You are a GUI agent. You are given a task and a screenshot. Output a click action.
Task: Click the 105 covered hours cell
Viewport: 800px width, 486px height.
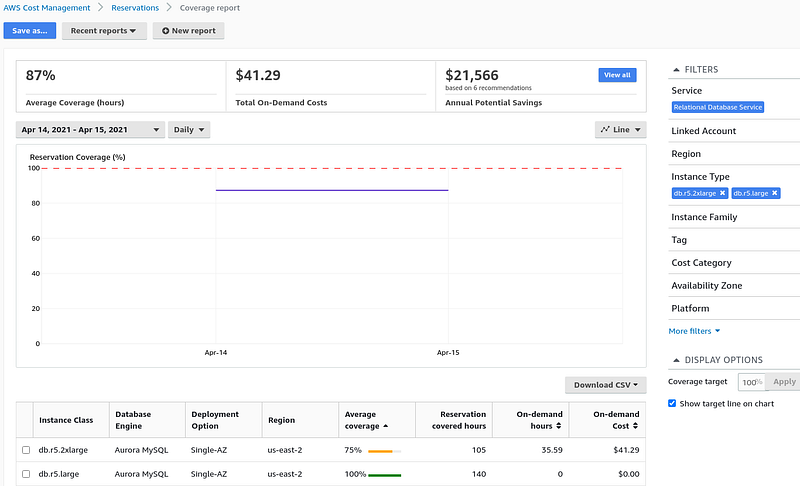[479, 450]
